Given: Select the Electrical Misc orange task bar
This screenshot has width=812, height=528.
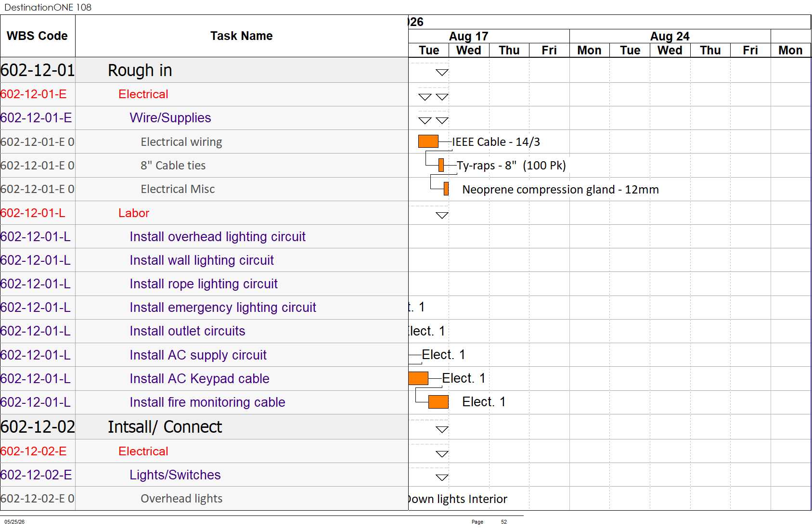Looking at the screenshot, I should [x=446, y=189].
